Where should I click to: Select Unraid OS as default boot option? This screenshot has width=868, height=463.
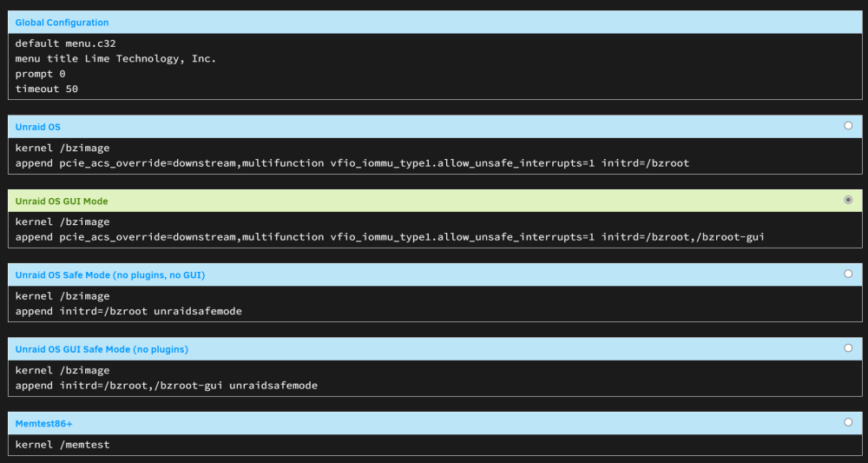847,126
